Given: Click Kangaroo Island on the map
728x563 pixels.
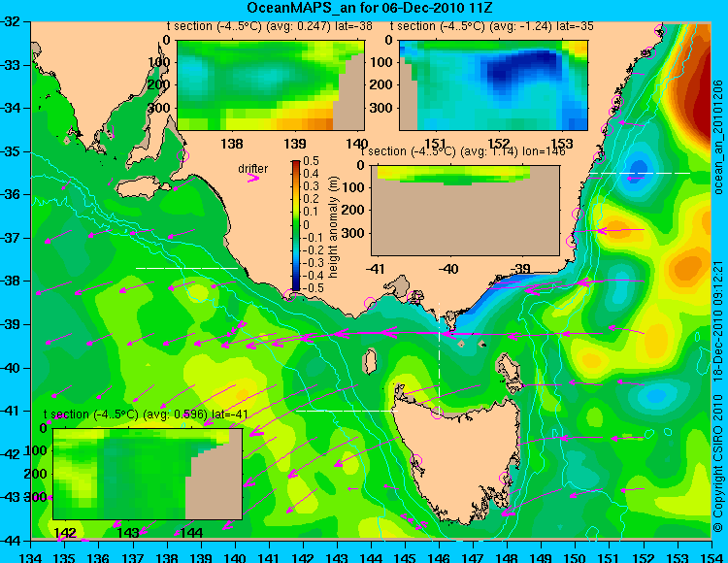Looking at the screenshot, I should point(137,189).
